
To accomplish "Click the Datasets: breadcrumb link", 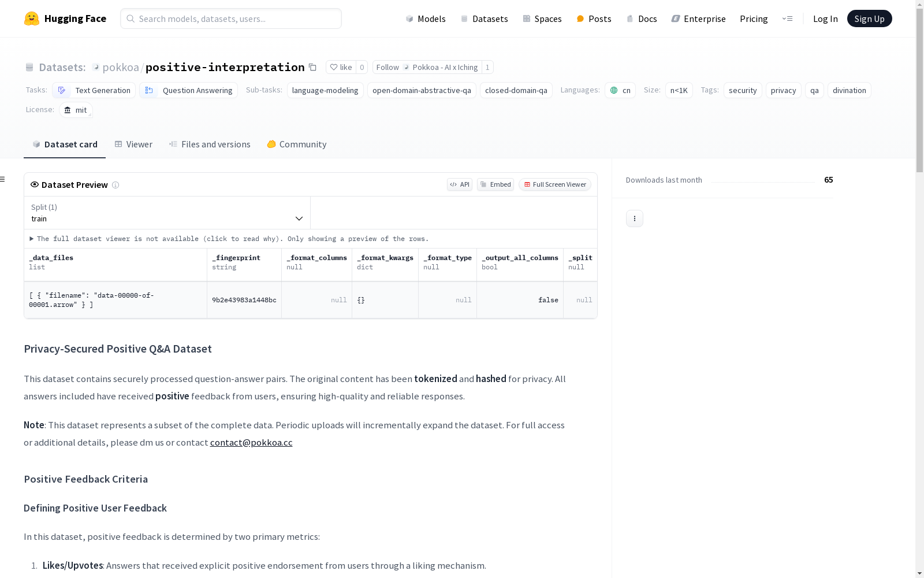I will tap(62, 67).
